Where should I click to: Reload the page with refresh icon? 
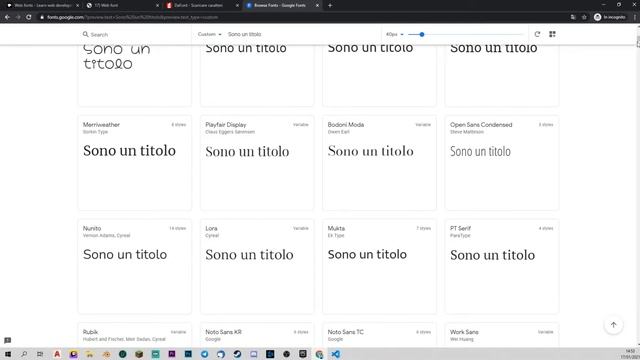point(29,17)
